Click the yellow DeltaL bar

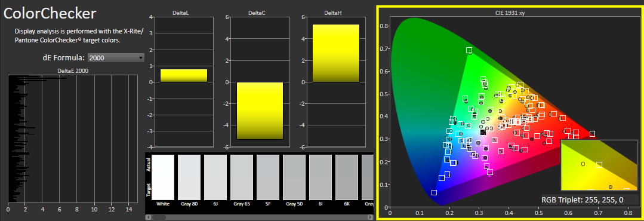click(x=184, y=76)
